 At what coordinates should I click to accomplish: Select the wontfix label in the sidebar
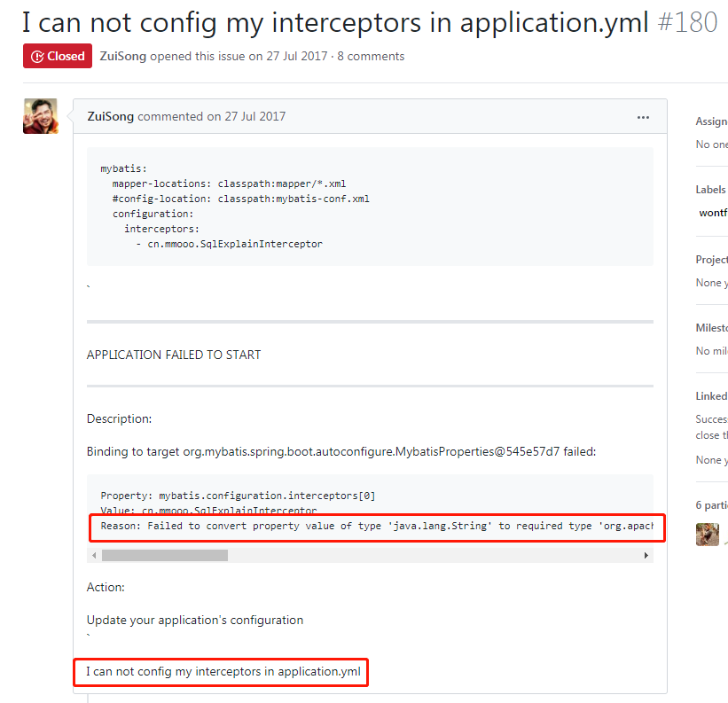point(713,213)
